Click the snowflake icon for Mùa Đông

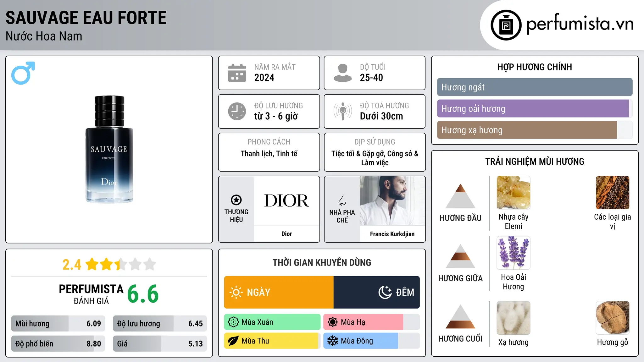(x=333, y=341)
